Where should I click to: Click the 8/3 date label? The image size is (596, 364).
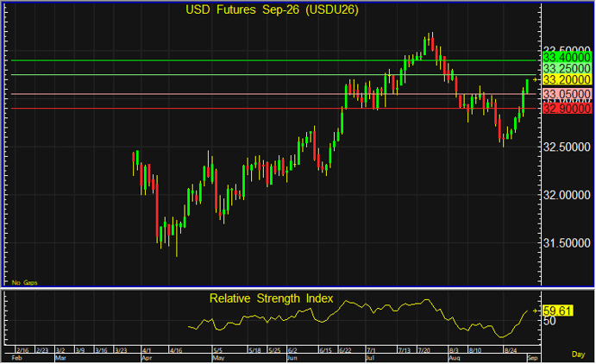point(454,350)
